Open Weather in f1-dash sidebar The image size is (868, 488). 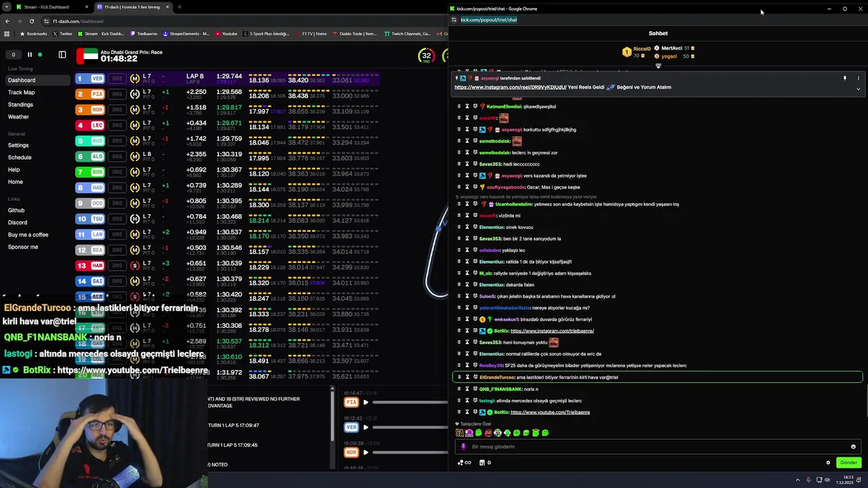pyautogui.click(x=18, y=117)
